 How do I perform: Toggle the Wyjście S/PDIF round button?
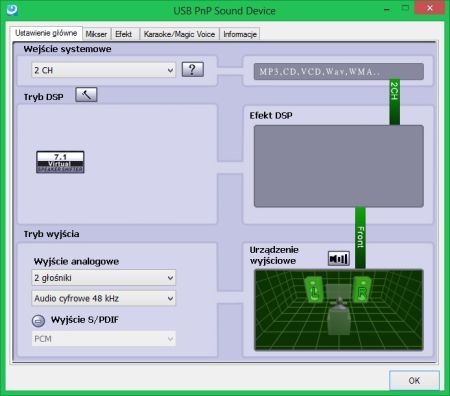coord(38,321)
